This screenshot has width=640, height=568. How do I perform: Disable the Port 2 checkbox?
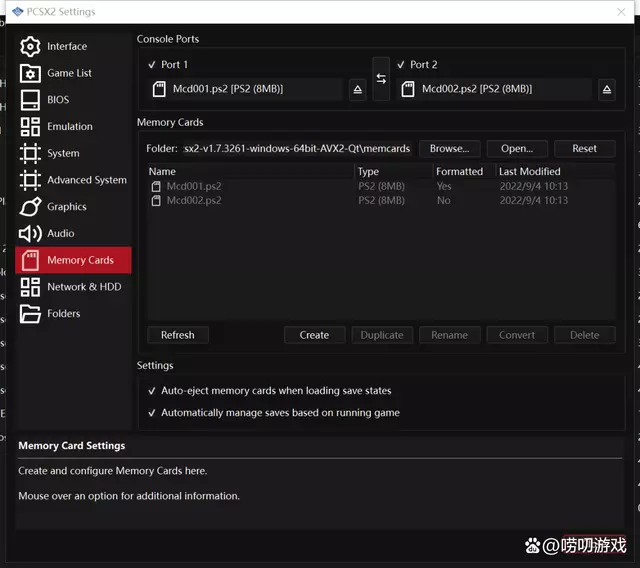tap(401, 65)
